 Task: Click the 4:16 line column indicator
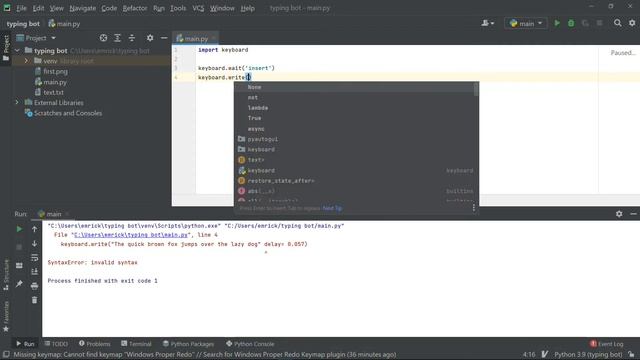click(x=529, y=354)
